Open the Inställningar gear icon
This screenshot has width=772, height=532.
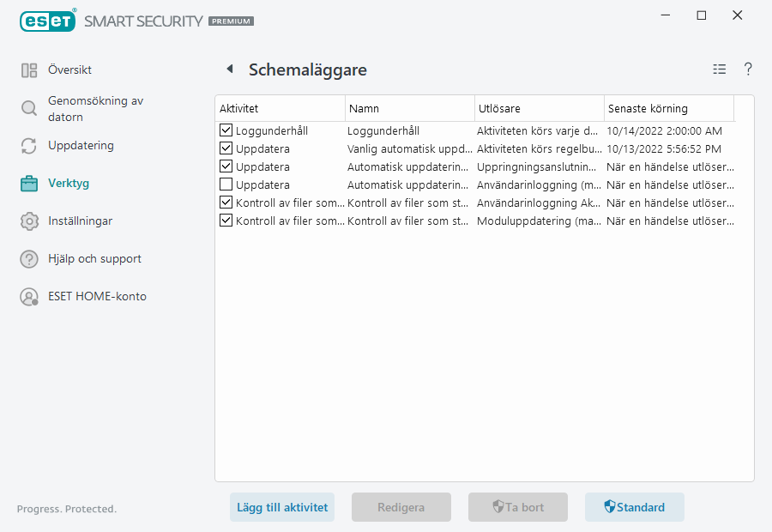pyautogui.click(x=30, y=221)
